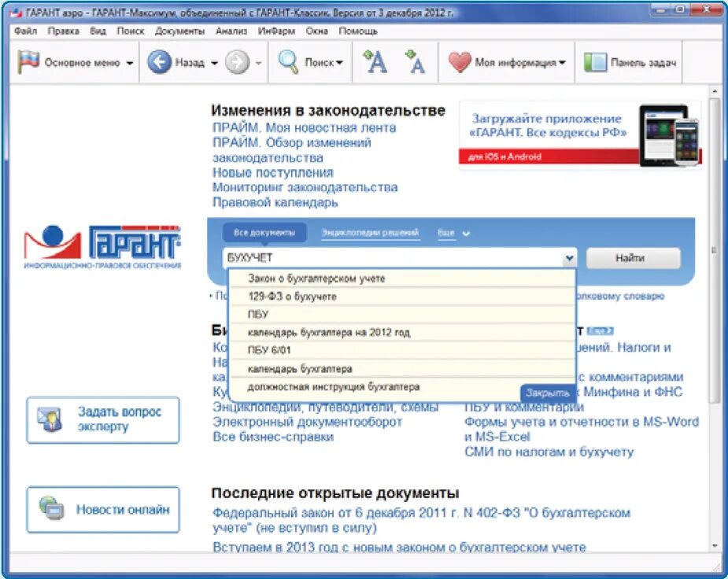This screenshot has width=728, height=579.
Task: Open the Правовой календарь link
Action: (275, 202)
